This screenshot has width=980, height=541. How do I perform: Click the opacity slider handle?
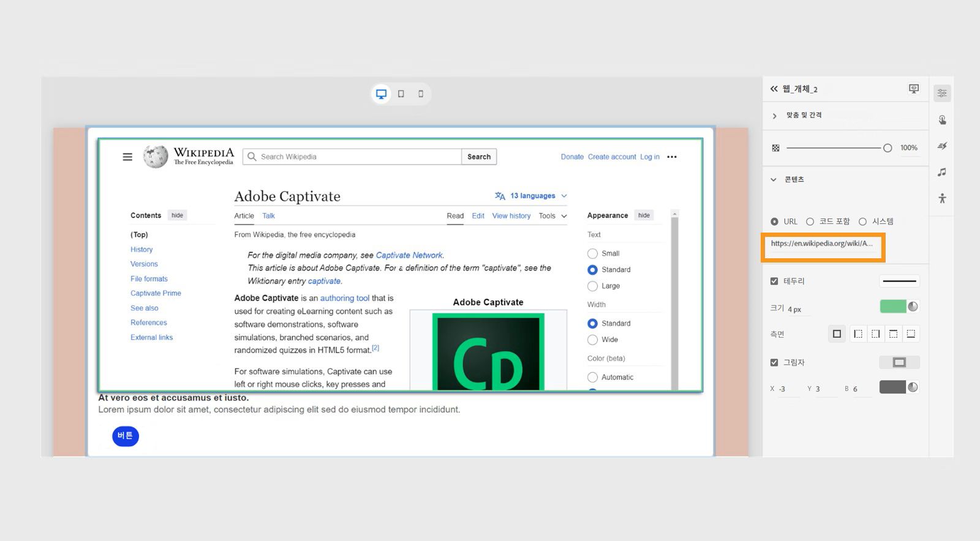(888, 148)
